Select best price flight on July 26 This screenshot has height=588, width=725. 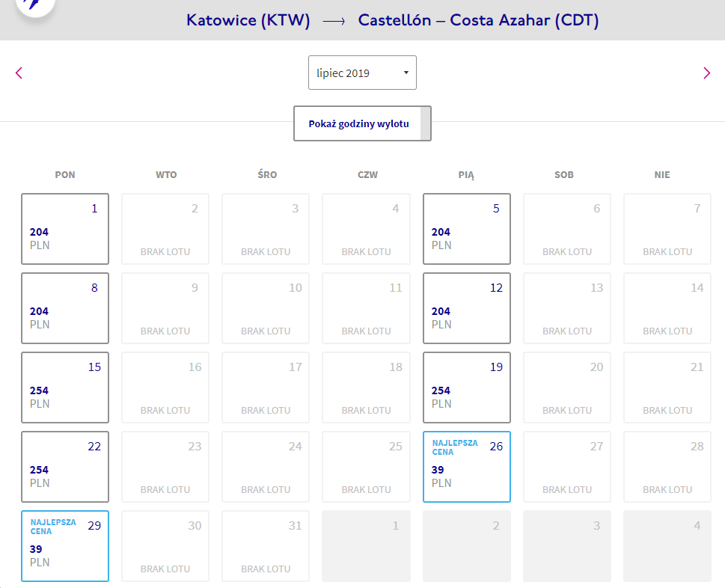click(x=467, y=467)
